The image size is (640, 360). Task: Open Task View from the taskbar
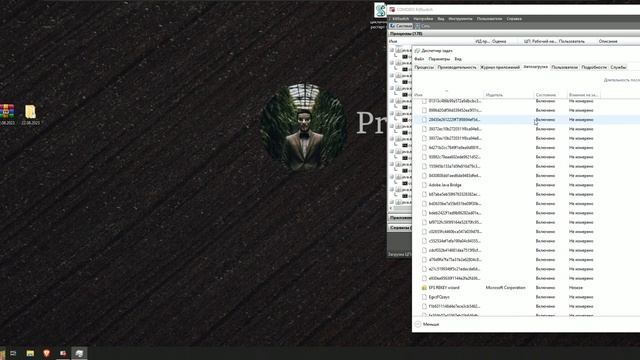point(13,353)
